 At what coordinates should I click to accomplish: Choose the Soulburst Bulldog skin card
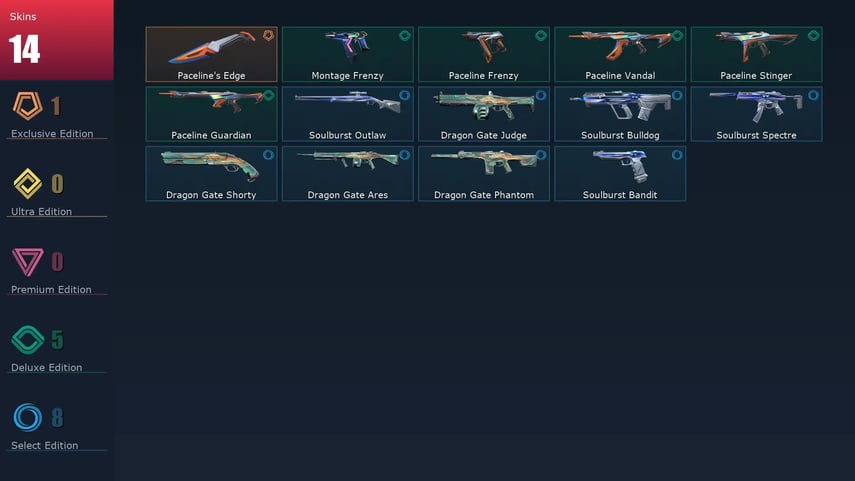[620, 114]
